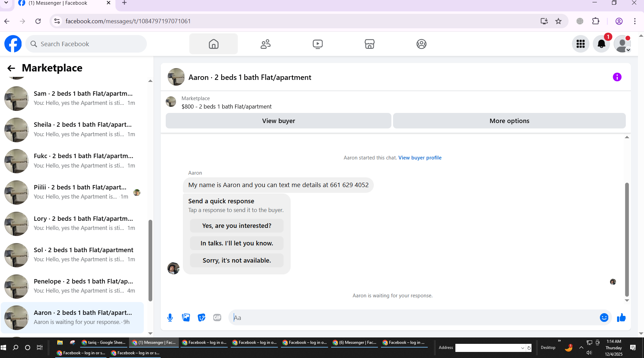
Task: Open the account profile menu
Action: pos(622,44)
